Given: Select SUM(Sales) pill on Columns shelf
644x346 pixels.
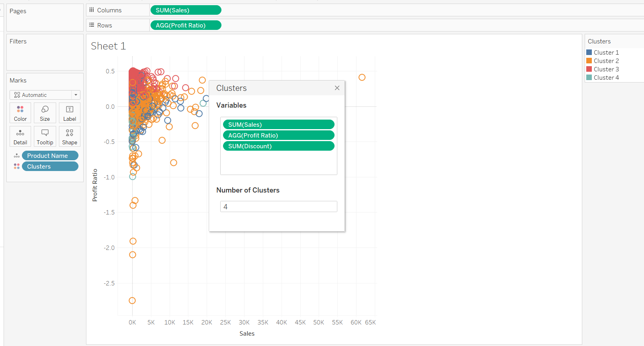Looking at the screenshot, I should [x=186, y=10].
